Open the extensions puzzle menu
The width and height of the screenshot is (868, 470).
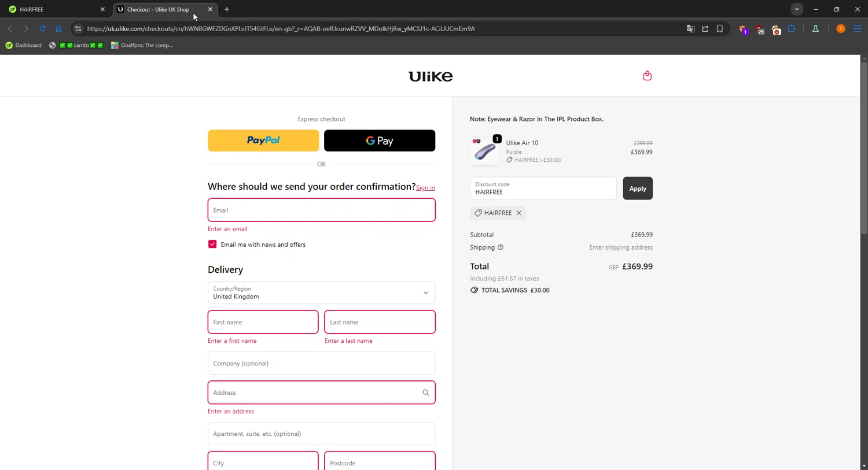[792, 28]
